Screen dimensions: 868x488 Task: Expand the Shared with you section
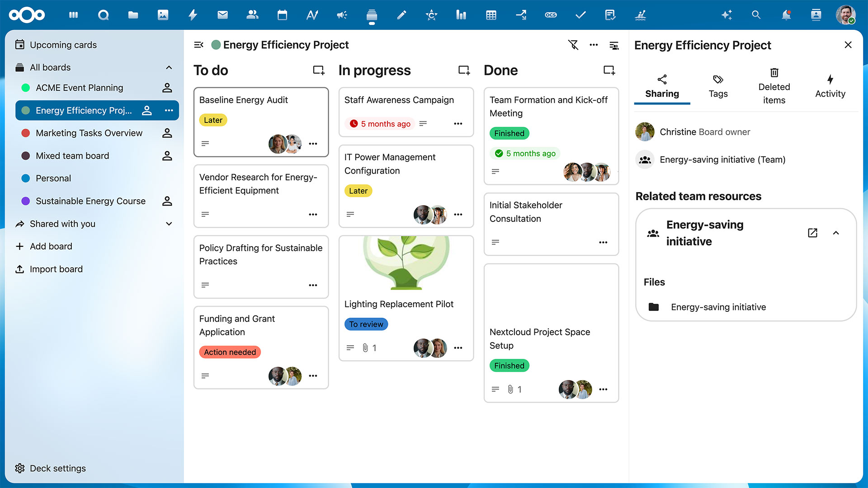click(169, 224)
